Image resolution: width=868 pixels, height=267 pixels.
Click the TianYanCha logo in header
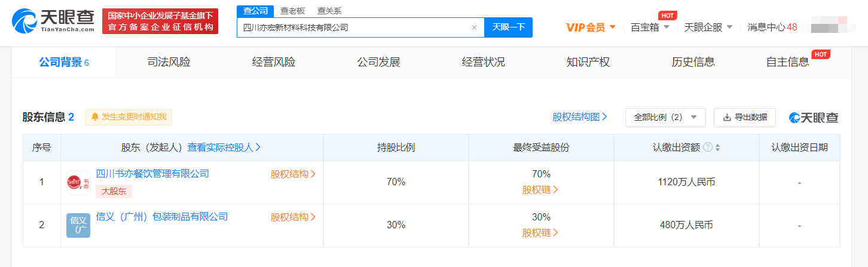[53, 21]
